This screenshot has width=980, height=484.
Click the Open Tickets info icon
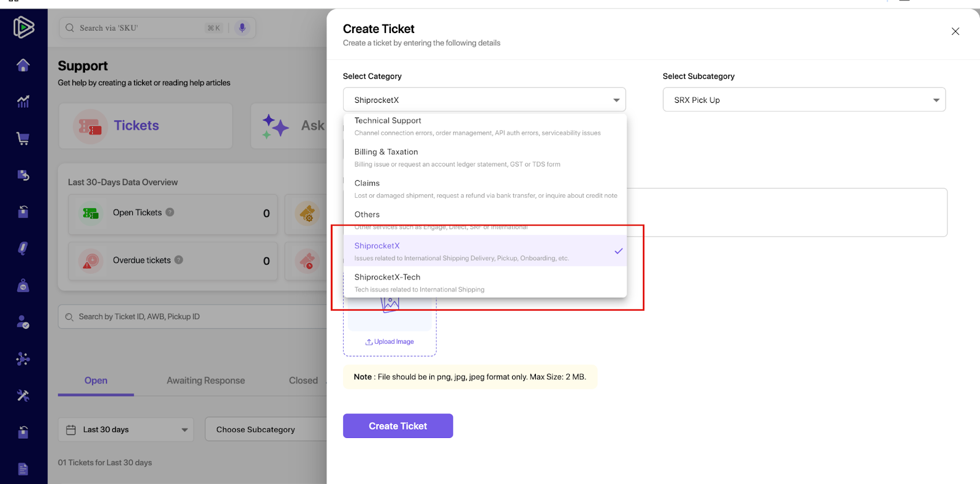170,212
